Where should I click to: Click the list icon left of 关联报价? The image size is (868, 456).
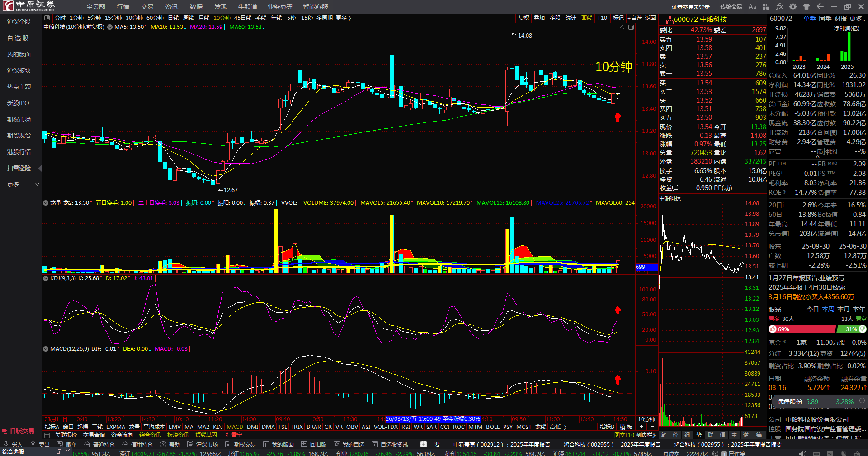point(47,435)
